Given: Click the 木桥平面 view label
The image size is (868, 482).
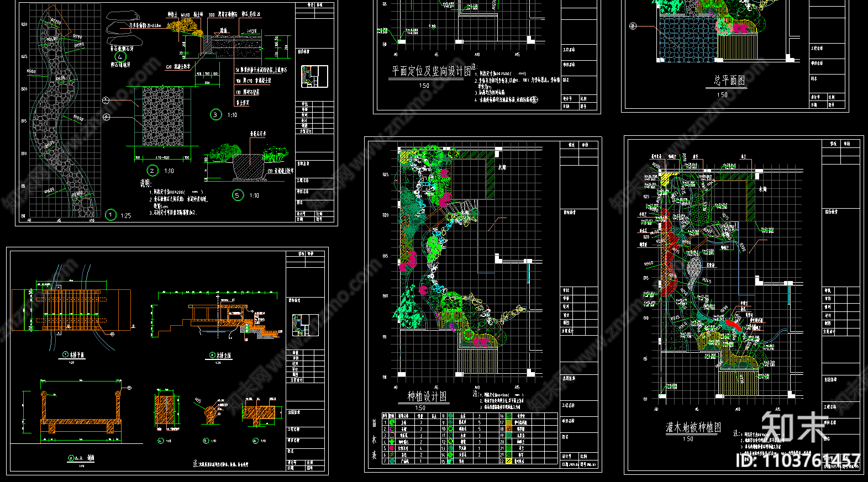Looking at the screenshot, I should 77,355.
